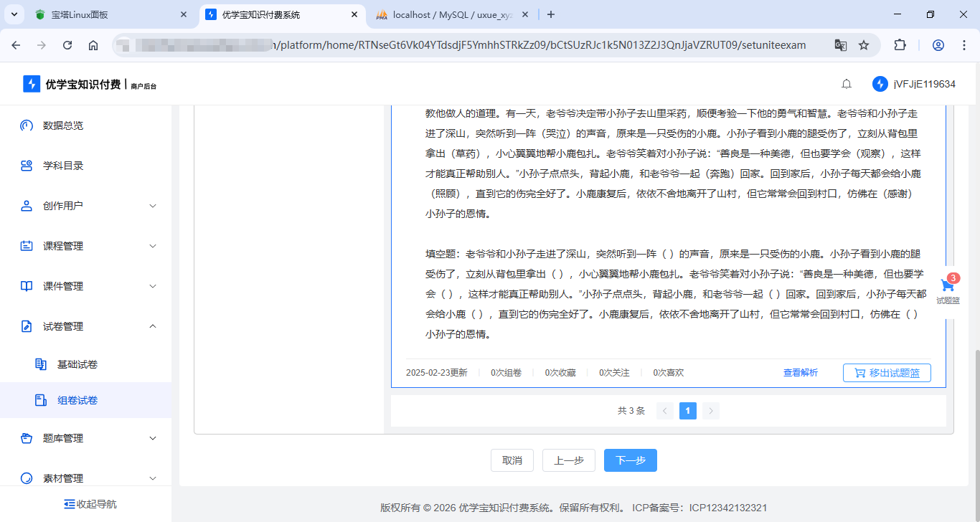Image resolution: width=980 pixels, height=522 pixels.
Task: Open the 数据总览 dashboard icon in sidebar
Action: (x=27, y=125)
